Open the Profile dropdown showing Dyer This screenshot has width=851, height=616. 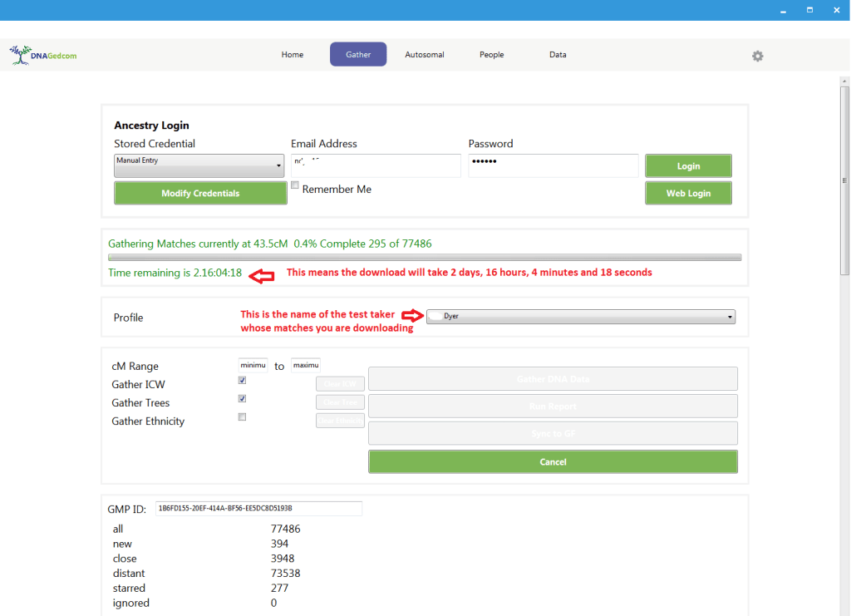[581, 317]
